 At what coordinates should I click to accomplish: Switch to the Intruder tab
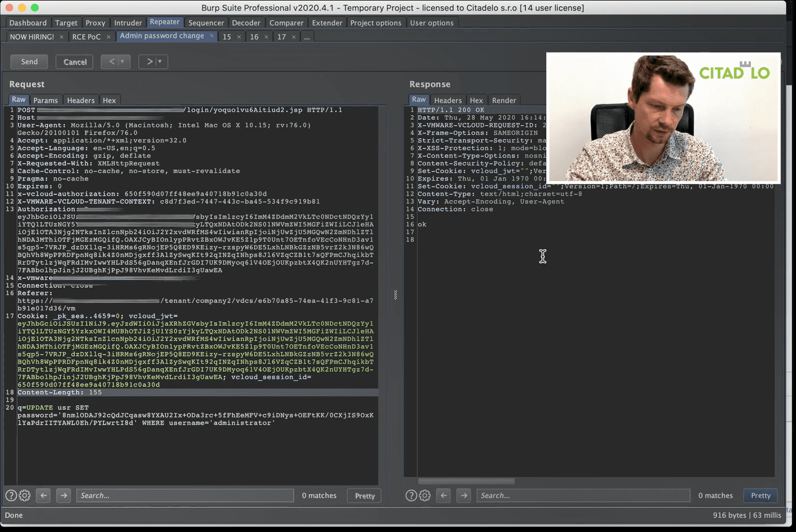point(128,23)
